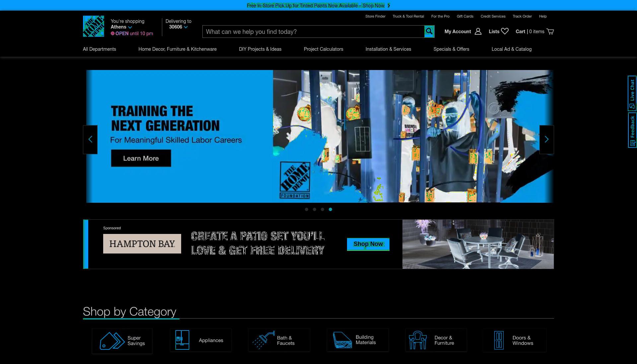Open the Help link
637x364 pixels.
point(543,16)
